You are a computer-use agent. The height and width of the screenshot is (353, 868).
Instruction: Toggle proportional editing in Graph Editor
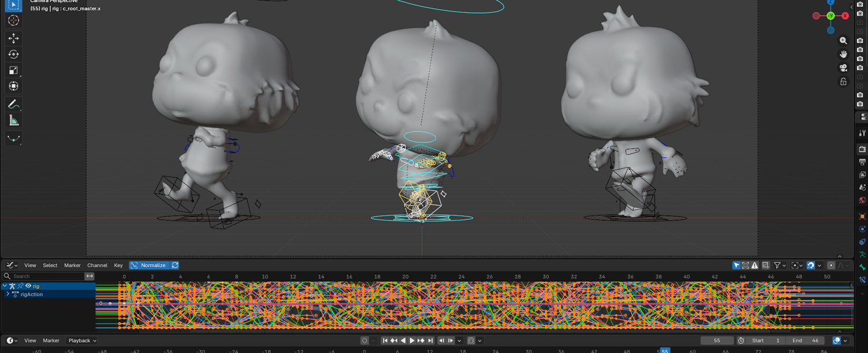click(831, 266)
